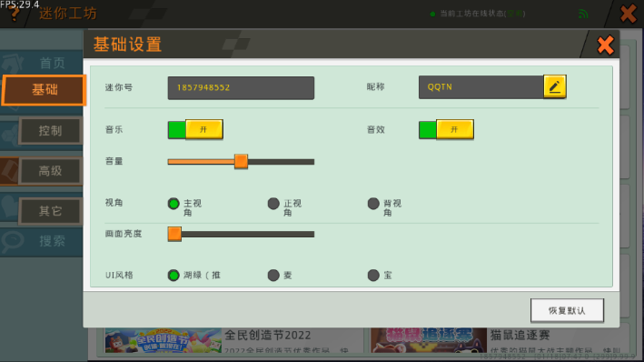Click the 恢复默认 restore defaults button
The width and height of the screenshot is (644, 362).
coord(567,310)
